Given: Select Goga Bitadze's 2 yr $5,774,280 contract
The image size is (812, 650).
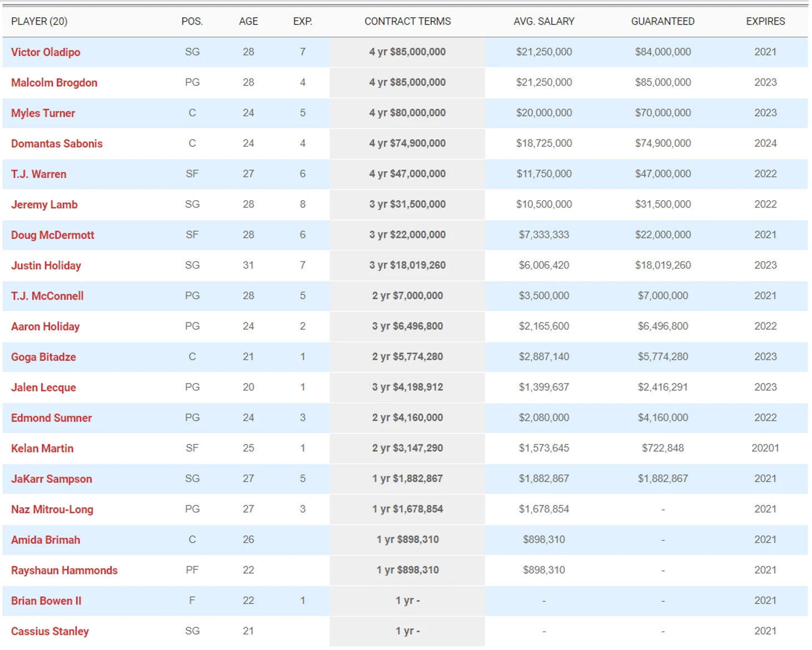Looking at the screenshot, I should pos(408,357).
